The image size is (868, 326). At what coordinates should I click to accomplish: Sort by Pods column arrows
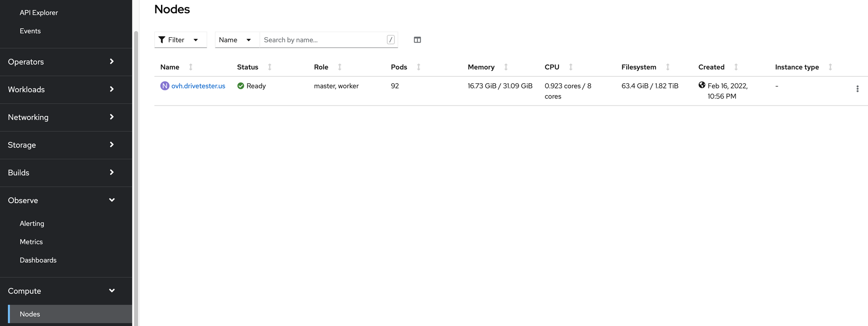click(x=418, y=67)
